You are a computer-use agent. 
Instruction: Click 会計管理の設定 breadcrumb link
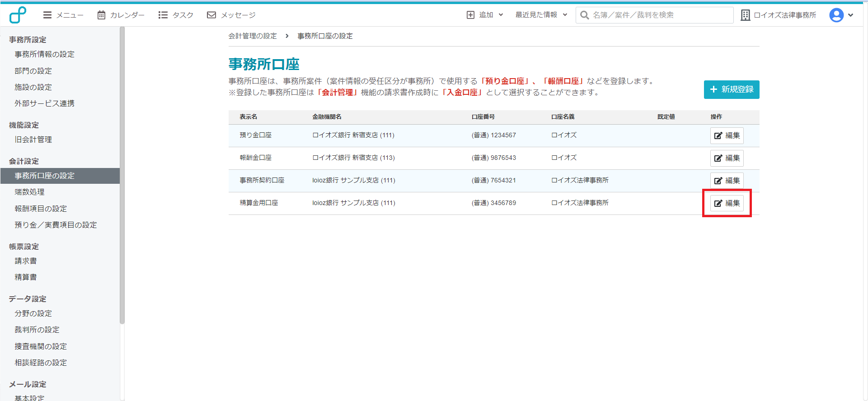253,36
